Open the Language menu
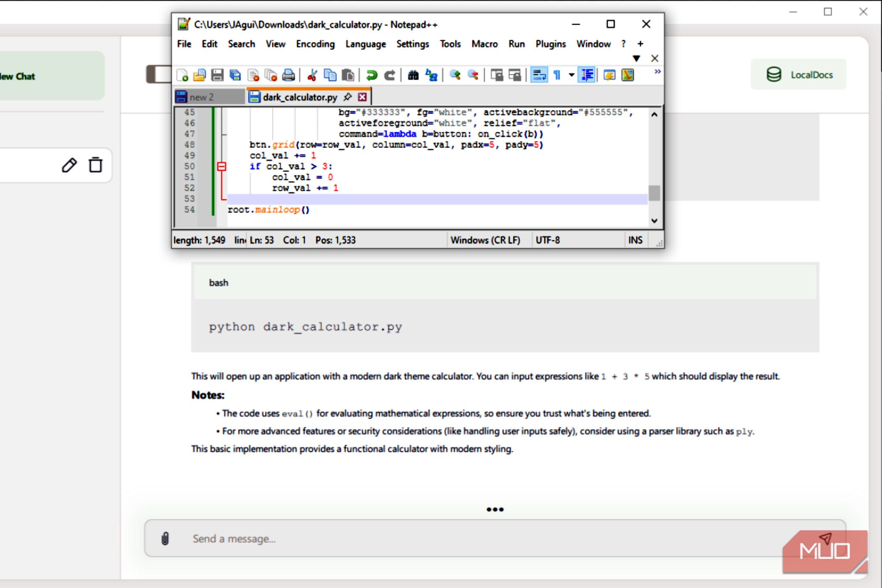Screen dimensions: 882x588 pyautogui.click(x=365, y=44)
